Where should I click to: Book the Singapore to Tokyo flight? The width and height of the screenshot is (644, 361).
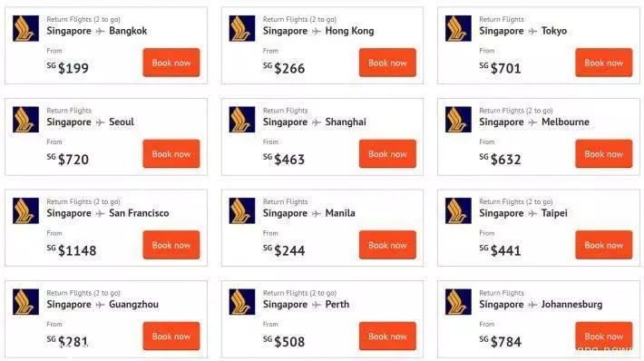(x=604, y=63)
